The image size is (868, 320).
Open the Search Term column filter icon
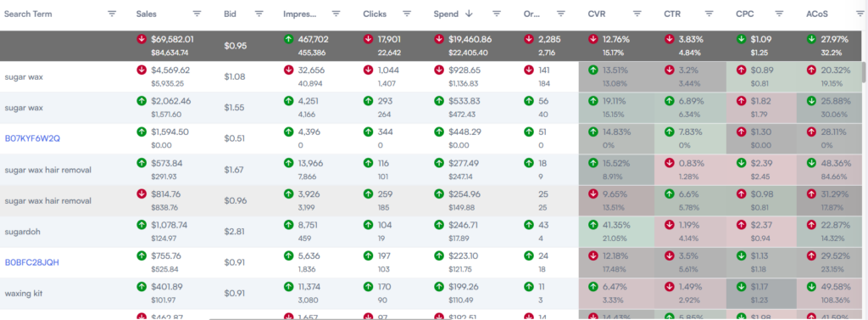(113, 14)
